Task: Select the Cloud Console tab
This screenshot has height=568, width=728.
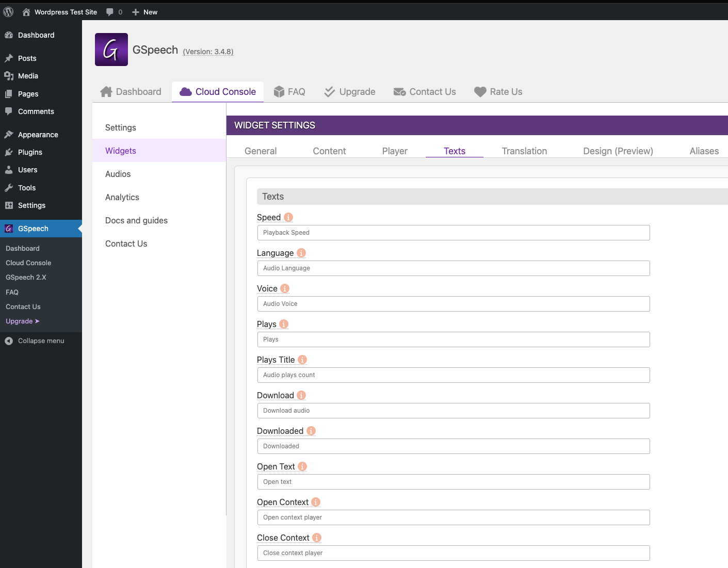Action: [218, 92]
